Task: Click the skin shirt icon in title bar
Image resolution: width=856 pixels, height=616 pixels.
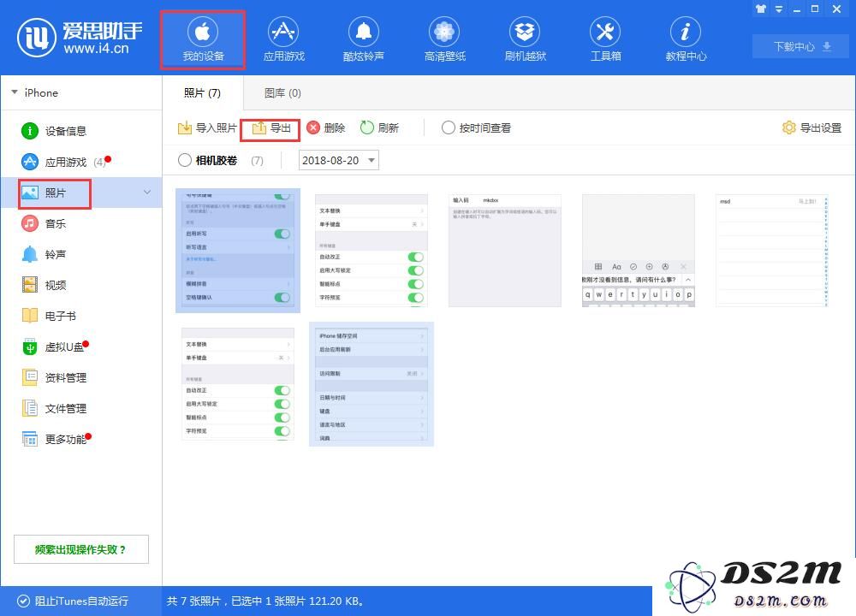Action: point(760,9)
